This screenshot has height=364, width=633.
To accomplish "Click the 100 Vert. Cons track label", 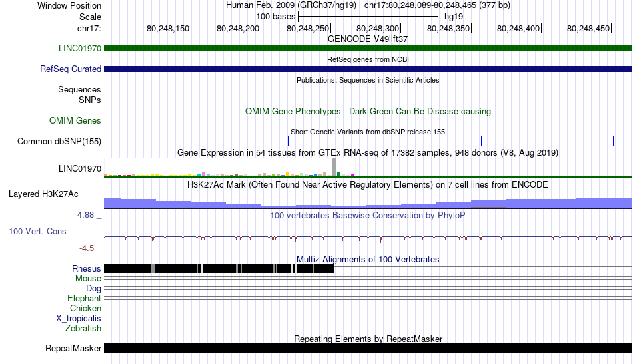I will [x=37, y=232].
